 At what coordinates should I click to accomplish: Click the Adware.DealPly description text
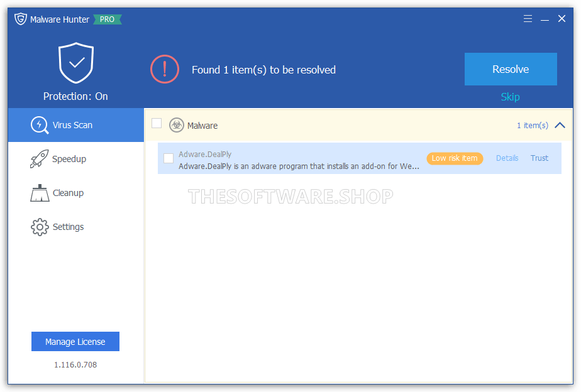[299, 166]
